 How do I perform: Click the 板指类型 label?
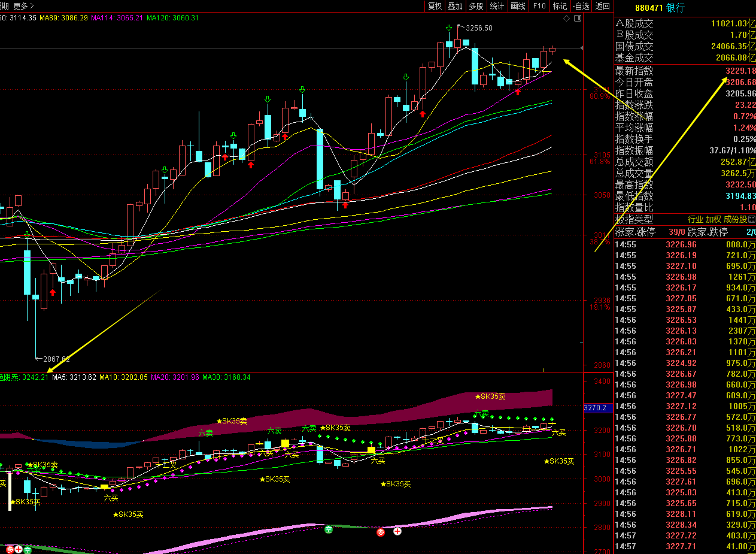pyautogui.click(x=634, y=220)
